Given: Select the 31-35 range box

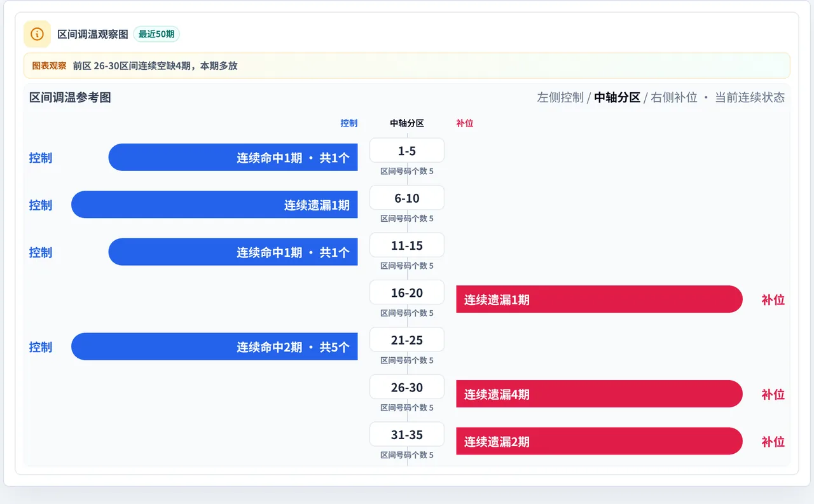Looking at the screenshot, I should 407,435.
